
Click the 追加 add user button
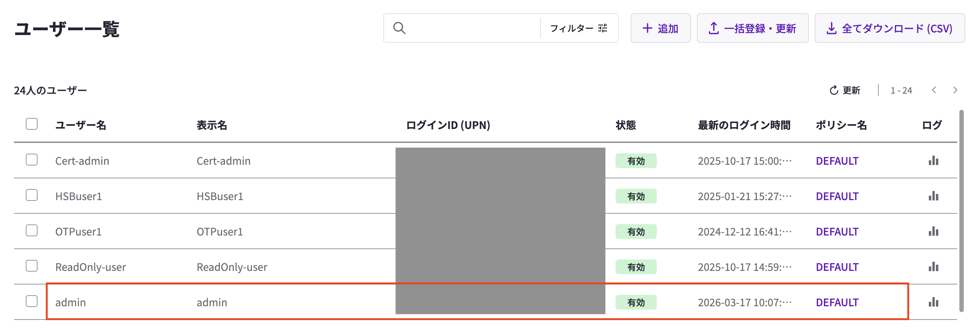[x=660, y=28]
